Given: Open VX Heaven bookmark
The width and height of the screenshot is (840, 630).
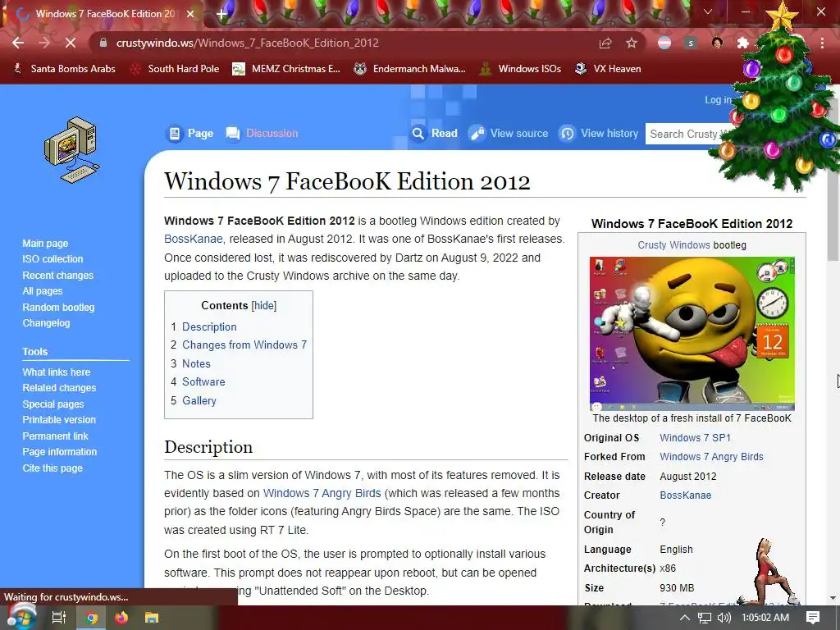Looking at the screenshot, I should point(608,69).
